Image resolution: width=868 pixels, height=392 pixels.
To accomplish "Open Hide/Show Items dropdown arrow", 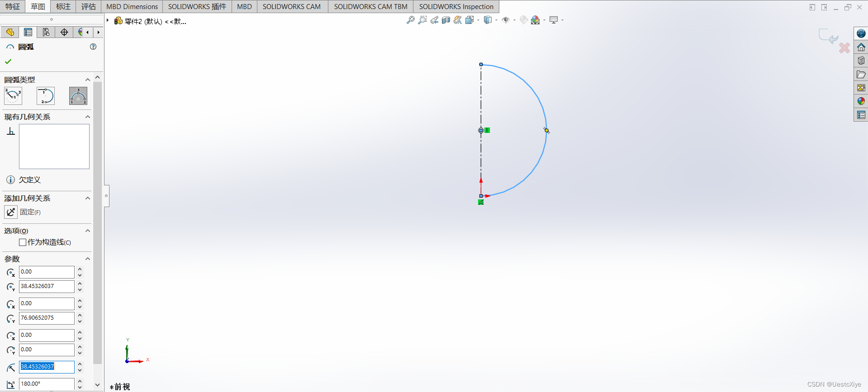I will click(514, 20).
